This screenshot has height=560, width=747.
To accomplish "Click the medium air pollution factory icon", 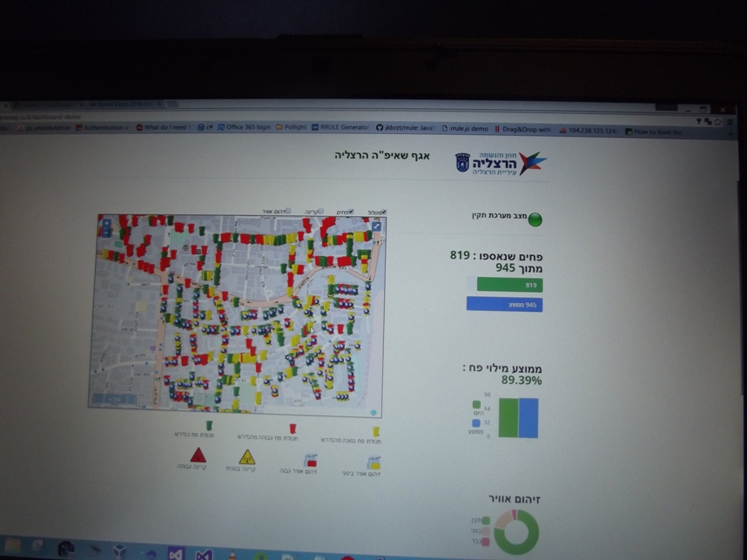I will pyautogui.click(x=373, y=462).
